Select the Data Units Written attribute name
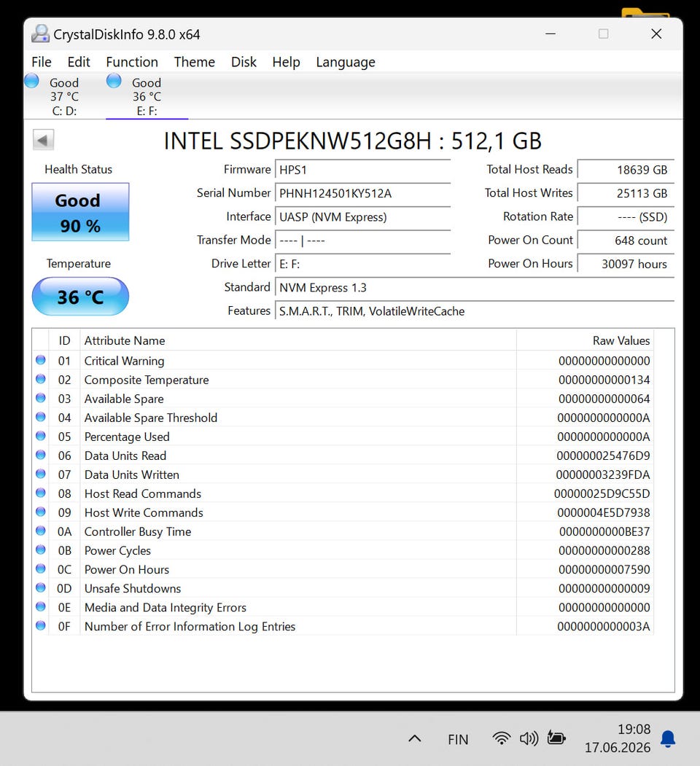This screenshot has width=700, height=766. click(131, 475)
